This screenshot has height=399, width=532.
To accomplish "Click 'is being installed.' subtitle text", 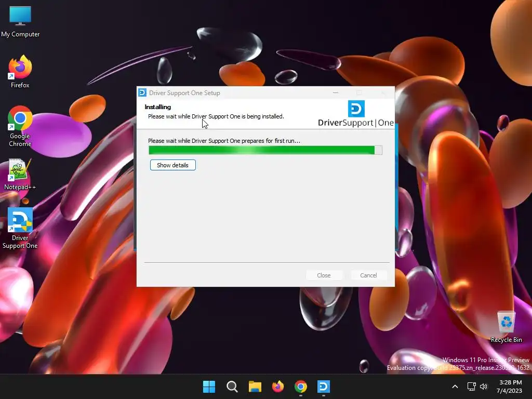I will click(x=262, y=116).
